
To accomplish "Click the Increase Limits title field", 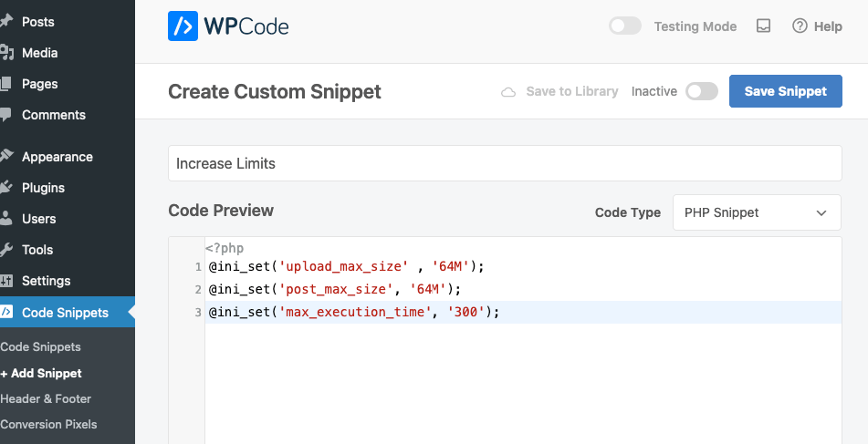I will (x=505, y=164).
